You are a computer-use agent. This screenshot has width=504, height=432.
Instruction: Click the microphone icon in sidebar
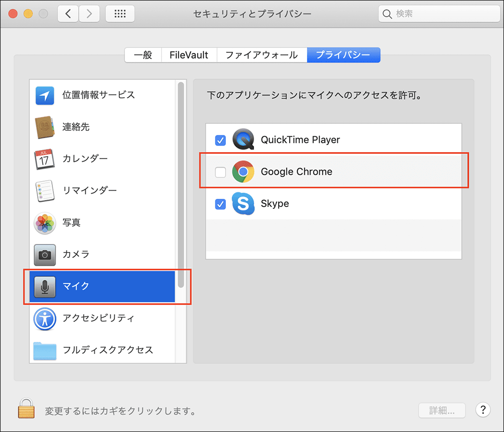tap(45, 286)
